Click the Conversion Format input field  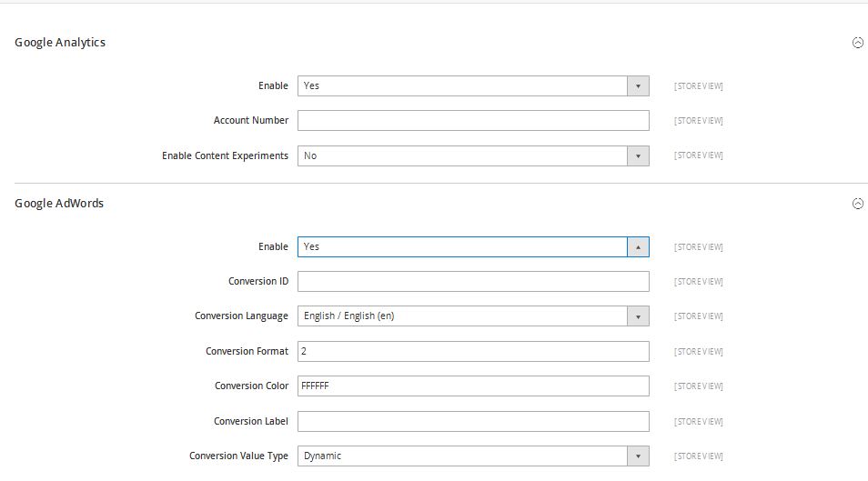click(x=473, y=351)
